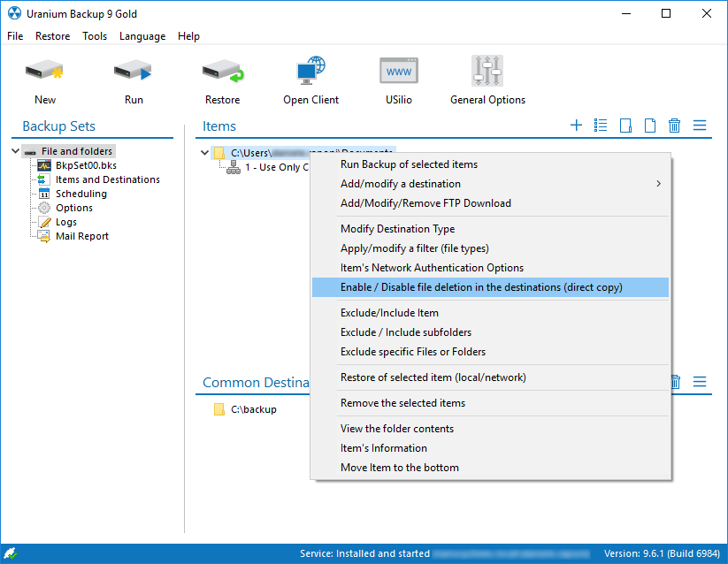Open the Open Client toolbar icon
The height and width of the screenshot is (564, 728).
pyautogui.click(x=310, y=72)
